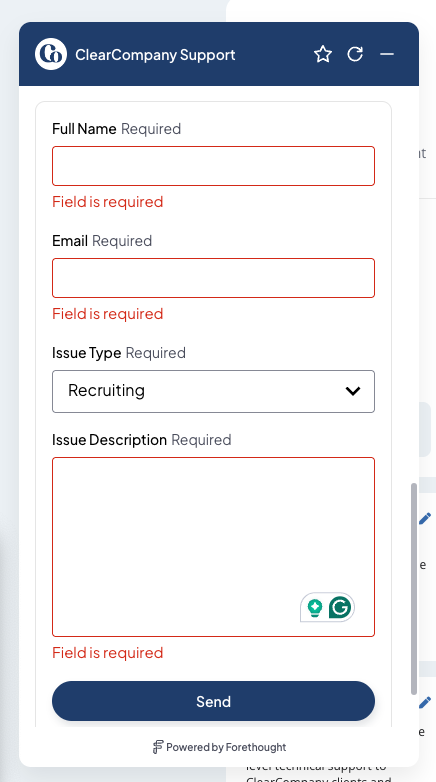Screen dimensions: 436x782
Task: Click the error text under Email
Action: [x=108, y=314]
